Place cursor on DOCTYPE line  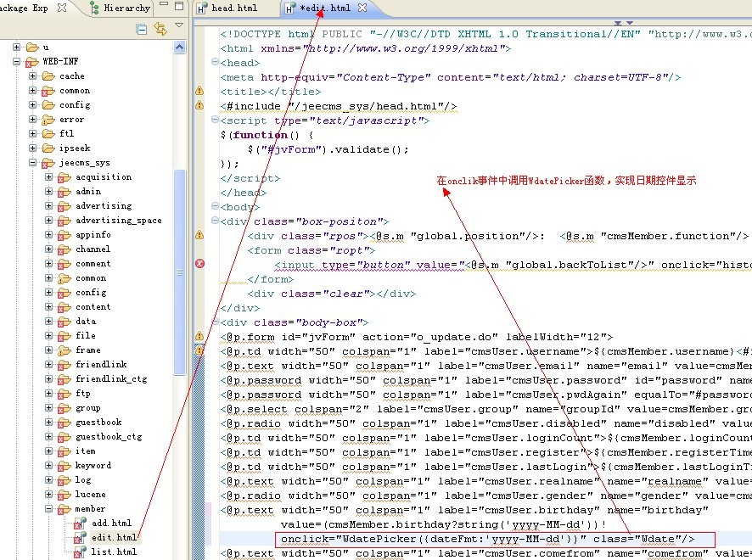(485, 34)
